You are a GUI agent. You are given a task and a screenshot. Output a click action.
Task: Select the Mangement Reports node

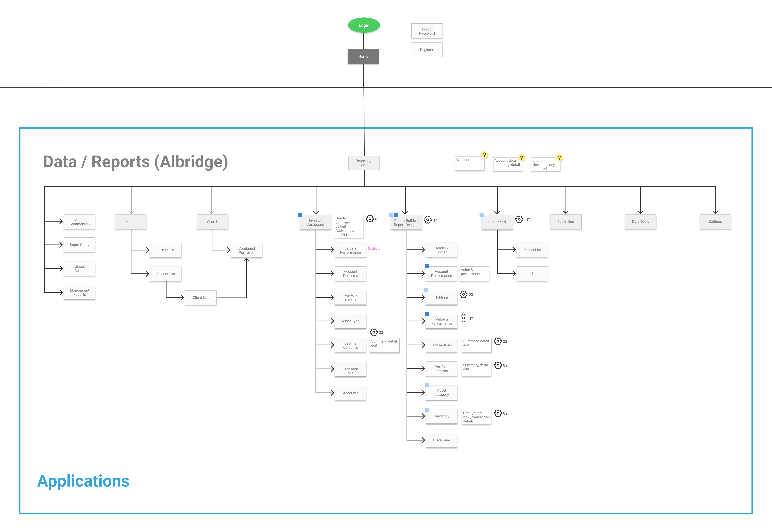(x=80, y=292)
